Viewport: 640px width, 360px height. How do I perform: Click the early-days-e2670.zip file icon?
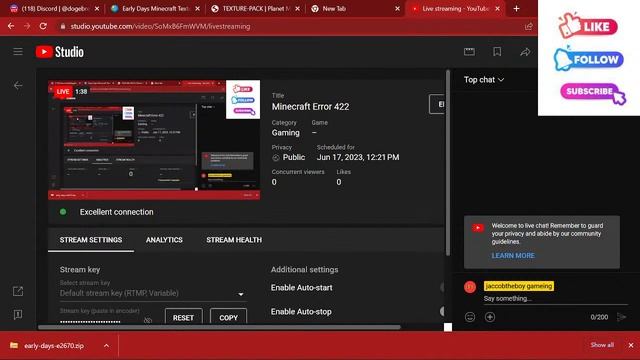[x=14, y=345]
